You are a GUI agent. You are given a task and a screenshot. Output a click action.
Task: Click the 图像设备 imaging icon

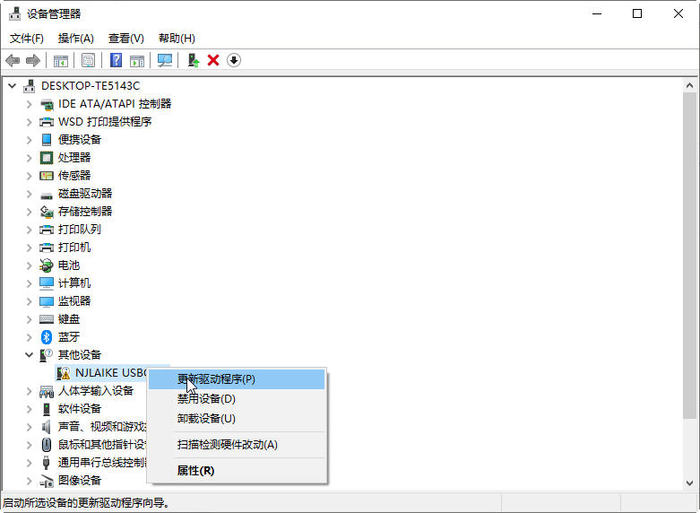(x=46, y=481)
